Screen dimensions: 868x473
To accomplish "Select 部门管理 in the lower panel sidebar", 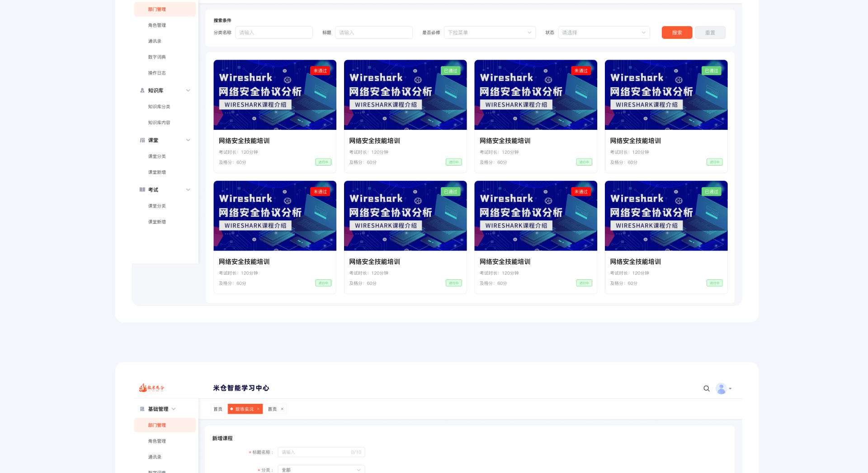I will (165, 425).
